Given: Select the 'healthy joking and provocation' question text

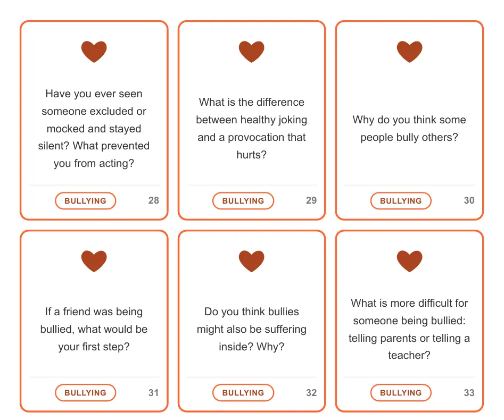Looking at the screenshot, I should point(251,129).
